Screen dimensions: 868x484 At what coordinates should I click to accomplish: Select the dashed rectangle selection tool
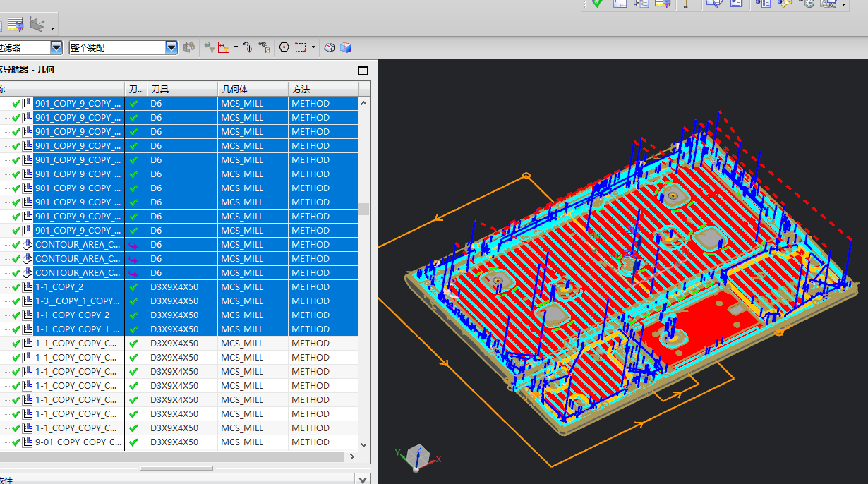301,47
